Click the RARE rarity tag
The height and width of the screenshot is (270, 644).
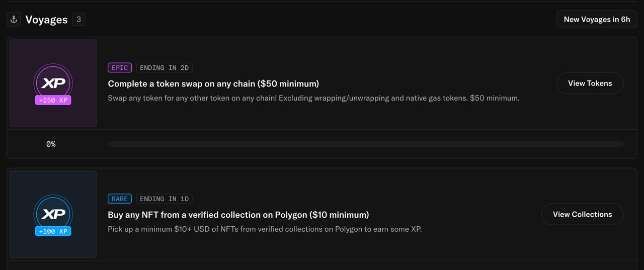coord(120,199)
